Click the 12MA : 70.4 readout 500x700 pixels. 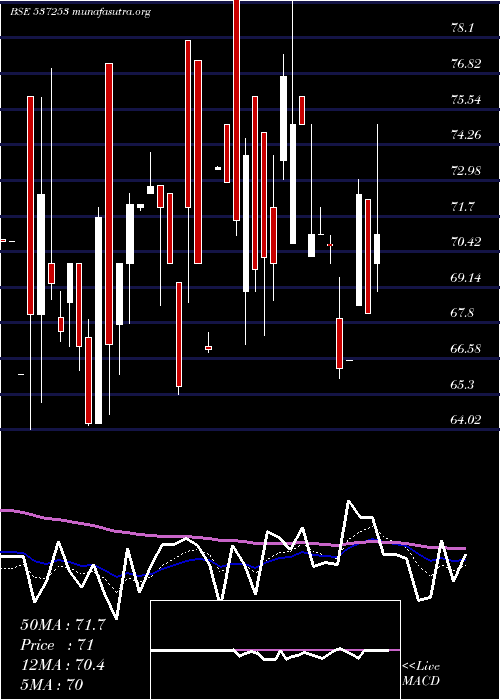pos(62,665)
